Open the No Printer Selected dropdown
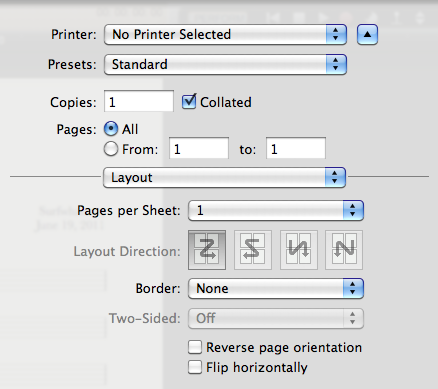Viewport: 438px width, 389px height. click(225, 34)
